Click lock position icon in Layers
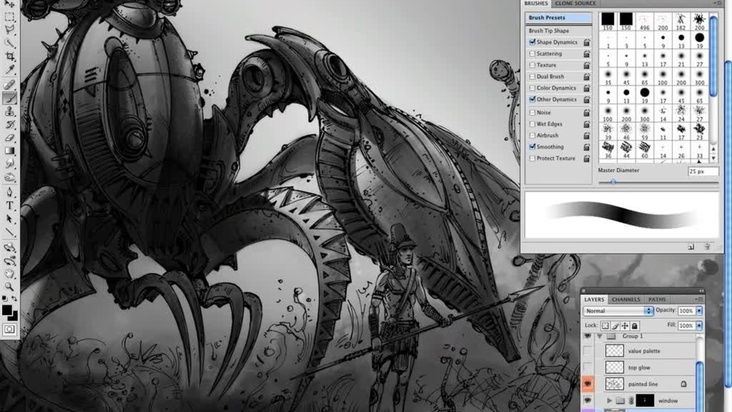 (625, 326)
